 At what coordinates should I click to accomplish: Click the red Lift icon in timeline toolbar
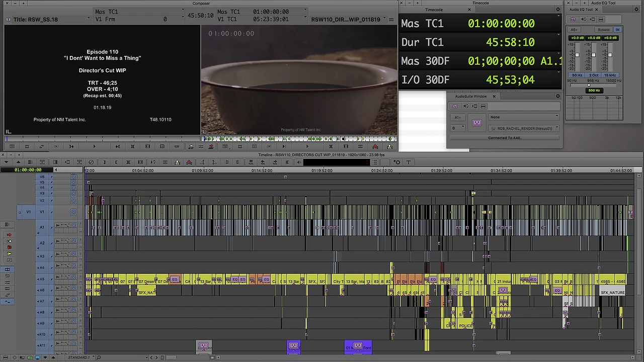(189, 162)
